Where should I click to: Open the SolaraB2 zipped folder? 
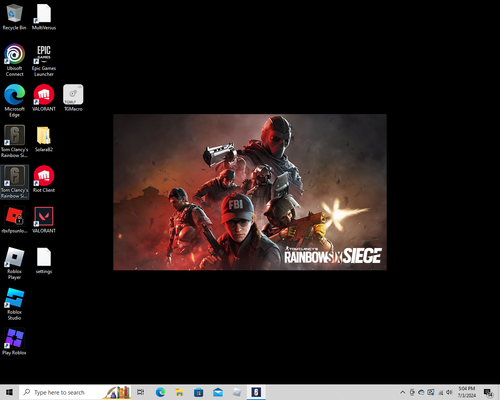coord(44,139)
